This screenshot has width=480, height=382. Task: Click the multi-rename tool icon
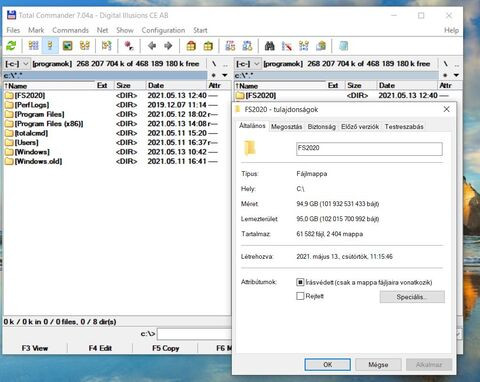(286, 46)
